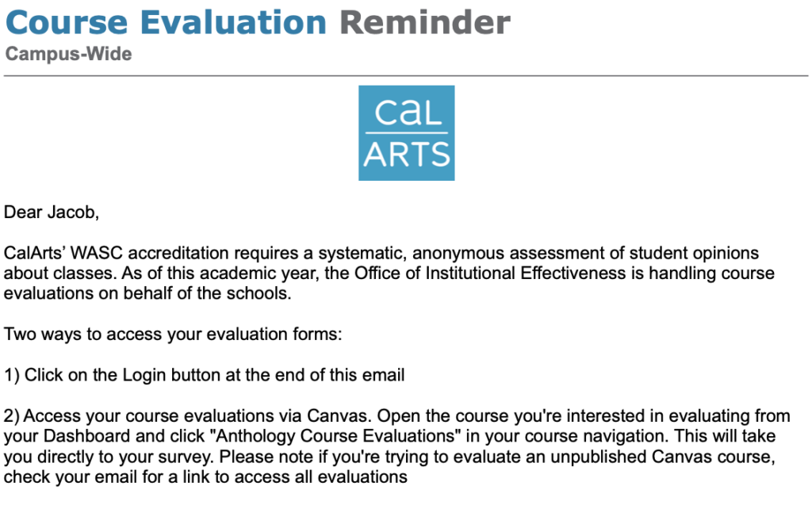Click the CalArts logo image
The image size is (812, 505).
coord(406,132)
